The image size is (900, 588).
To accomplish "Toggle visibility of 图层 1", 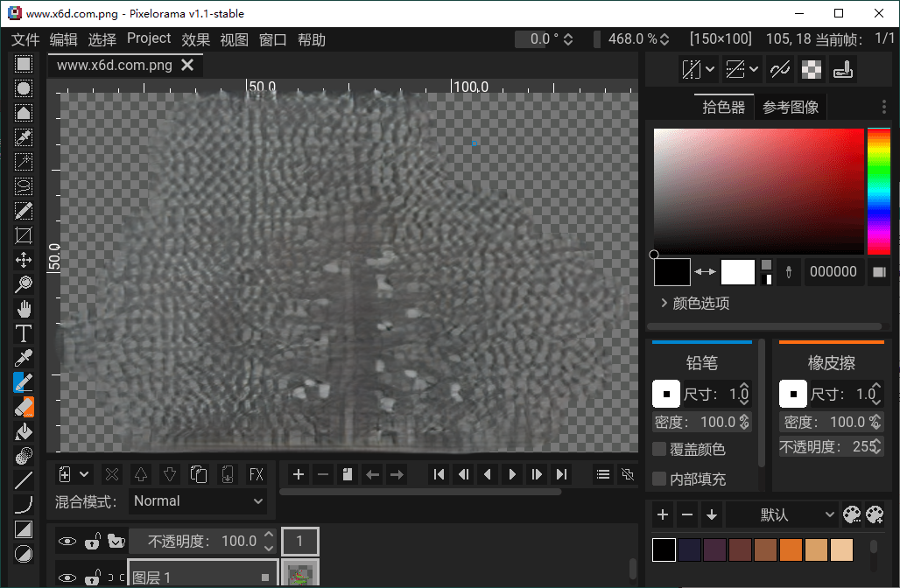I will 67,577.
